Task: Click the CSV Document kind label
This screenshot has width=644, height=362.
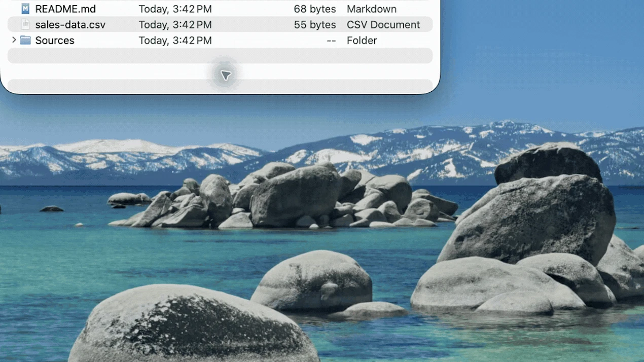Action: pos(383,25)
